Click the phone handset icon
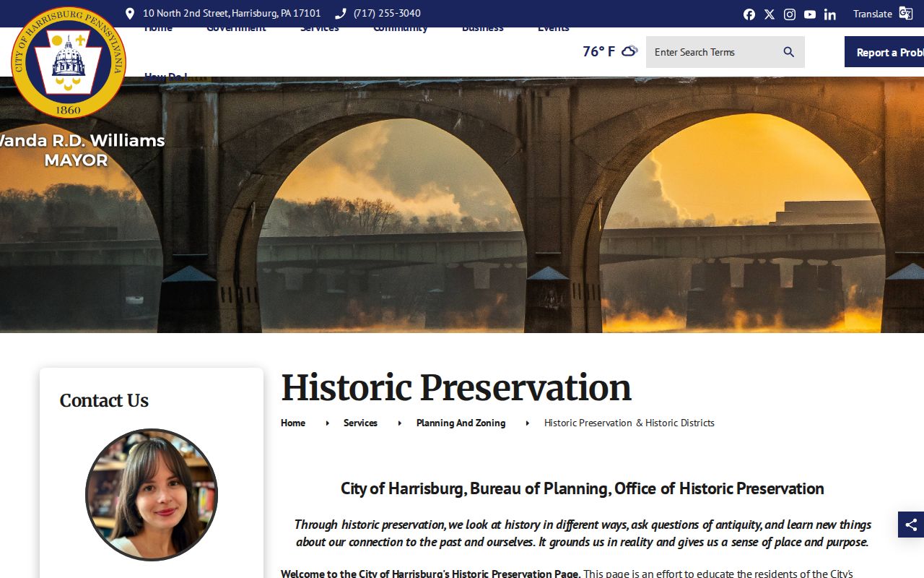This screenshot has width=924, height=578. (341, 14)
